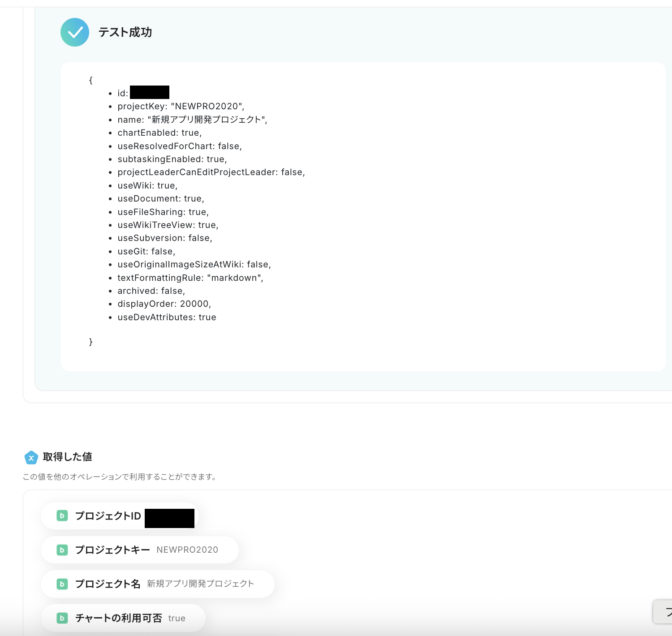Click the green Backlog icon next to プロジェクトキー
672x636 pixels.
(62, 550)
